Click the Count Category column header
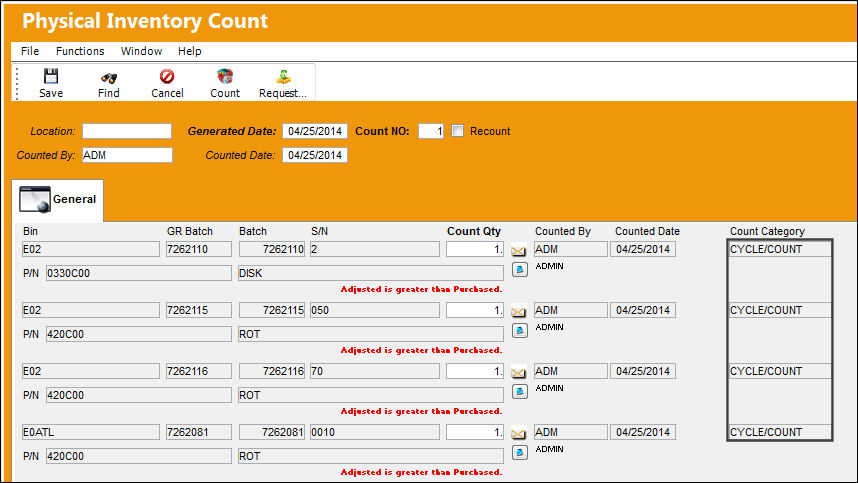This screenshot has width=858, height=483. click(767, 231)
